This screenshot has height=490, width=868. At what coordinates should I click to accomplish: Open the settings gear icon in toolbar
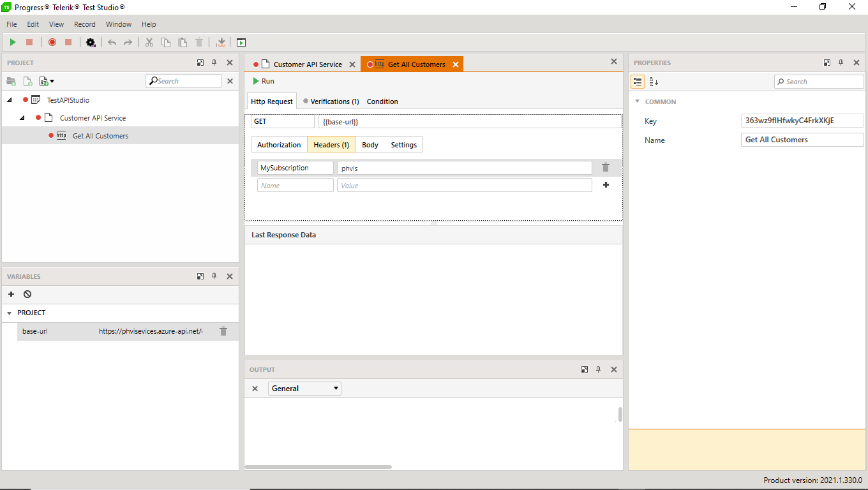(91, 42)
